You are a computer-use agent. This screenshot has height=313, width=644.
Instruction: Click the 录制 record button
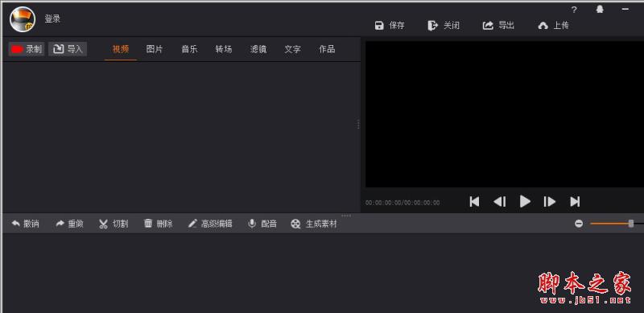pos(27,49)
